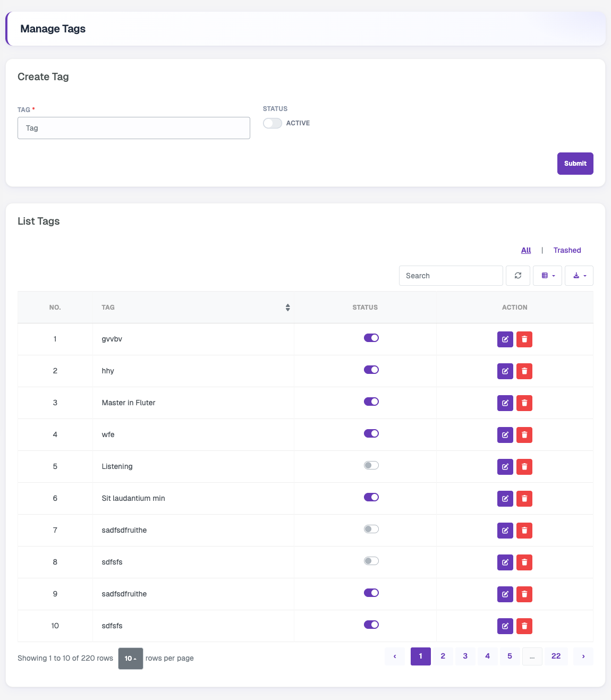Edit the wfe tag

505,435
